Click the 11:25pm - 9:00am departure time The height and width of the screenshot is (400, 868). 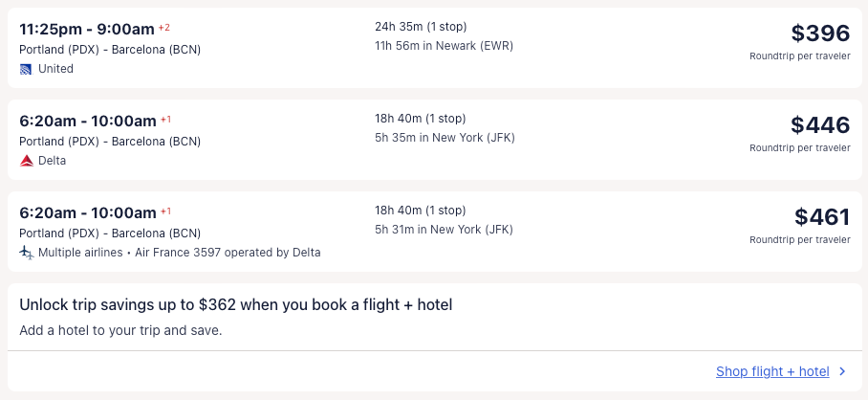click(x=87, y=29)
